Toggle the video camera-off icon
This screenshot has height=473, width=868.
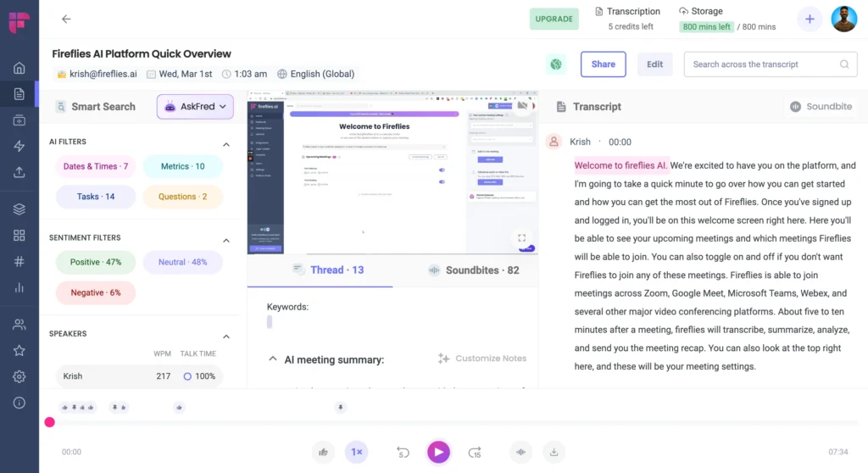pos(522,105)
